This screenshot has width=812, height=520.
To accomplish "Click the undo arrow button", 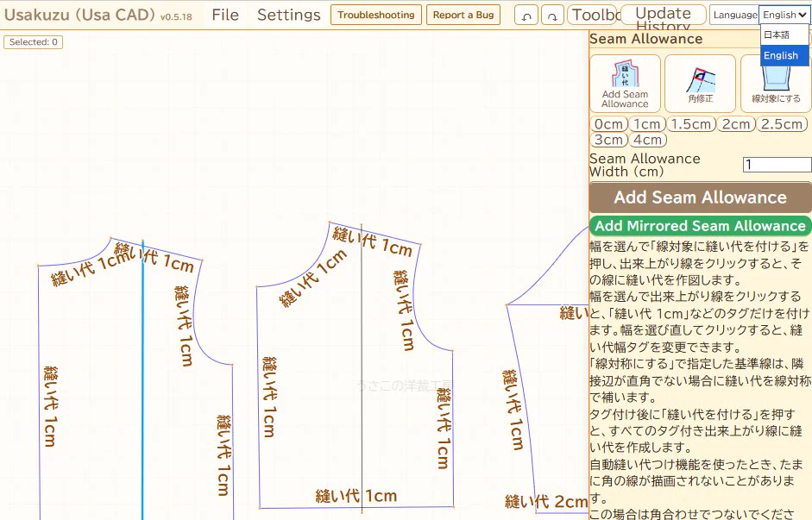I will 526,16.
